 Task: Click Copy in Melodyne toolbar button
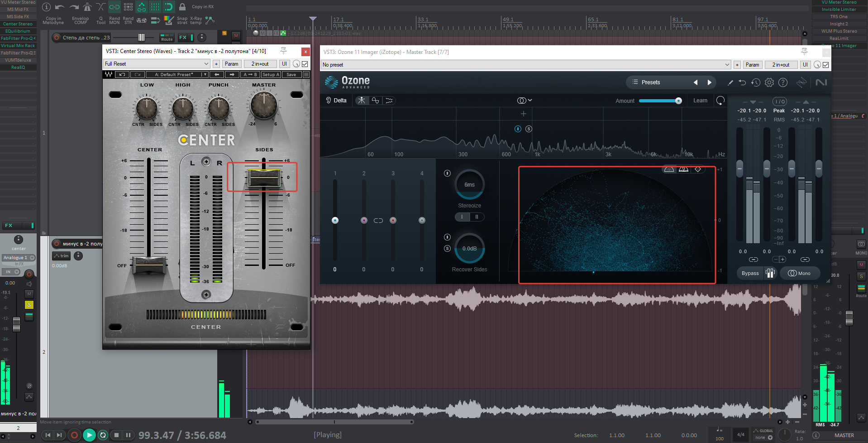click(x=53, y=20)
